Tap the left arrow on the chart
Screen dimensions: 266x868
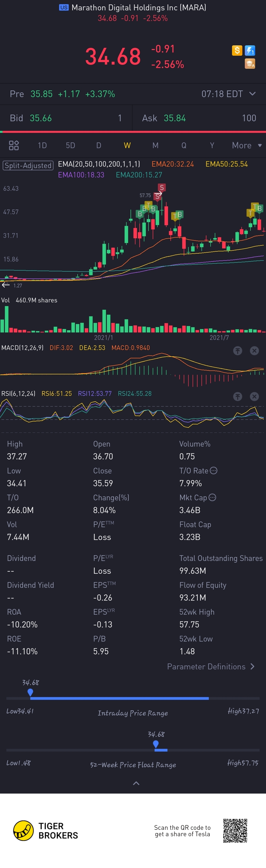pyautogui.click(x=6, y=285)
